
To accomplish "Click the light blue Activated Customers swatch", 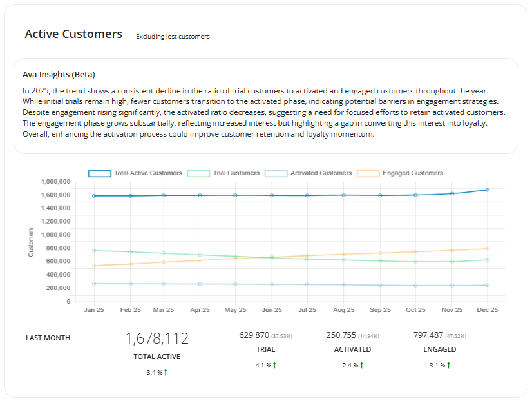I will pyautogui.click(x=276, y=173).
